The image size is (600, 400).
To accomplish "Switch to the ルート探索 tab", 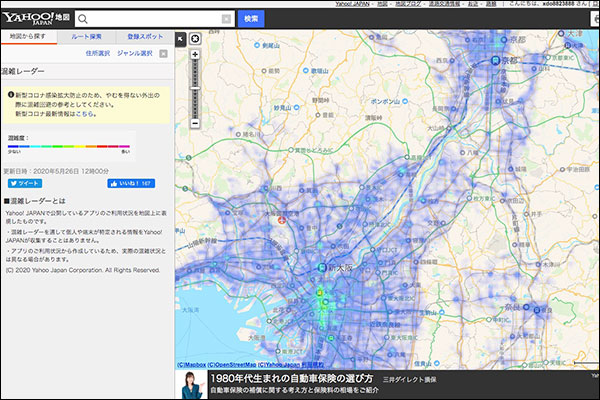I will click(x=86, y=36).
